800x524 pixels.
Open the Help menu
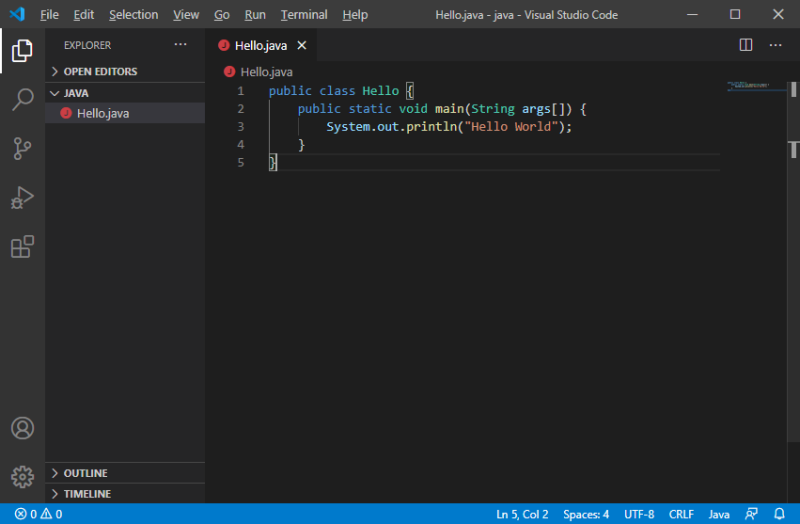coord(355,15)
